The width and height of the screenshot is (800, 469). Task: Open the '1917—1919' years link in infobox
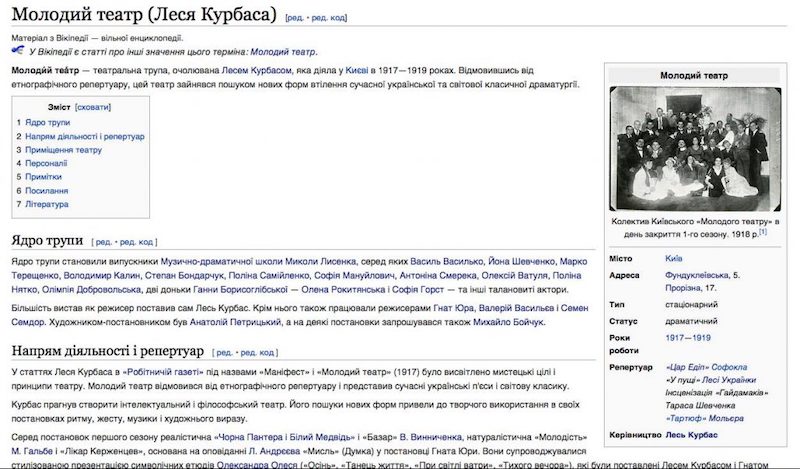coord(688,338)
